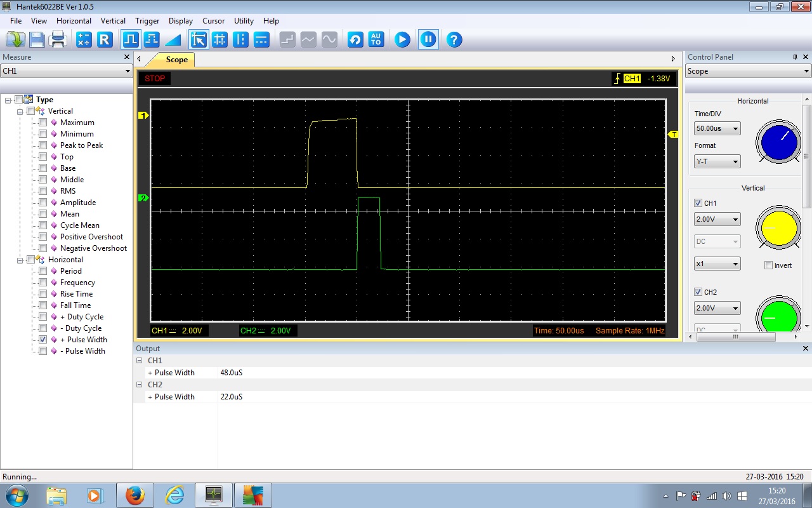Click the Run (play) acquisition button
Image resolution: width=812 pixels, height=508 pixels.
click(402, 40)
